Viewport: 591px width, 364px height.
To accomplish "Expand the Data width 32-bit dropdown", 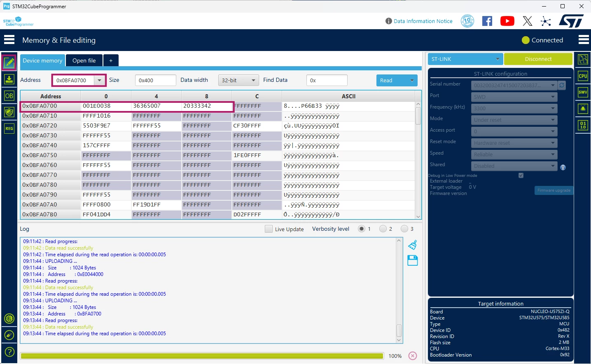I will click(x=238, y=80).
